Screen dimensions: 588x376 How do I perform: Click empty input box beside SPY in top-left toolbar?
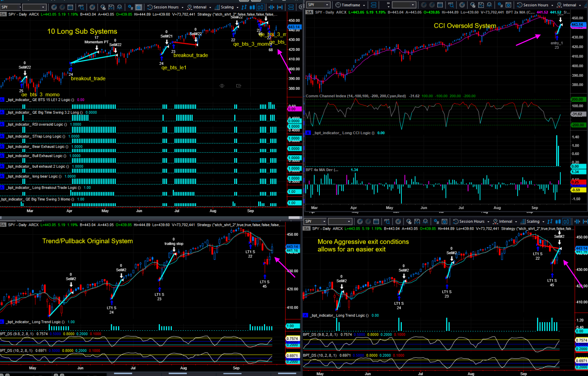click(x=34, y=7)
